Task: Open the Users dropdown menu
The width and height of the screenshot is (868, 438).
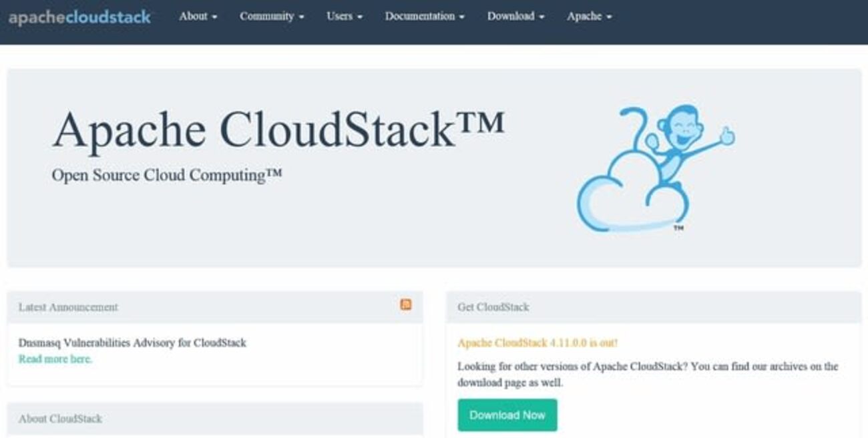Action: (343, 17)
